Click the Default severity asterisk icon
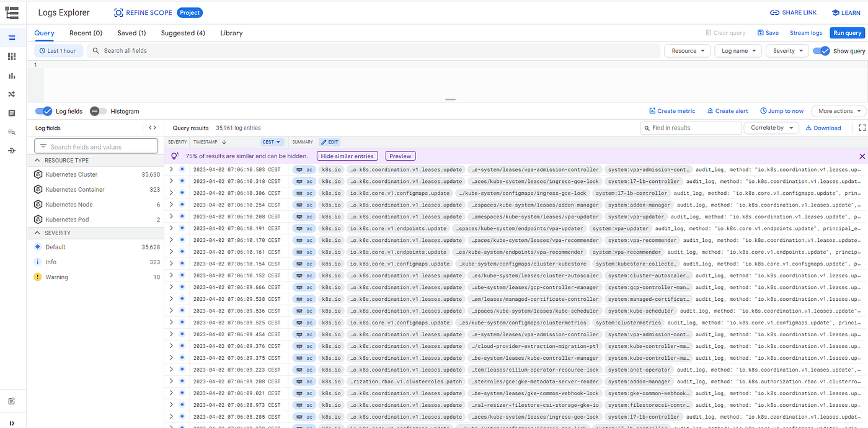Image resolution: width=868 pixels, height=428 pixels. tap(38, 247)
